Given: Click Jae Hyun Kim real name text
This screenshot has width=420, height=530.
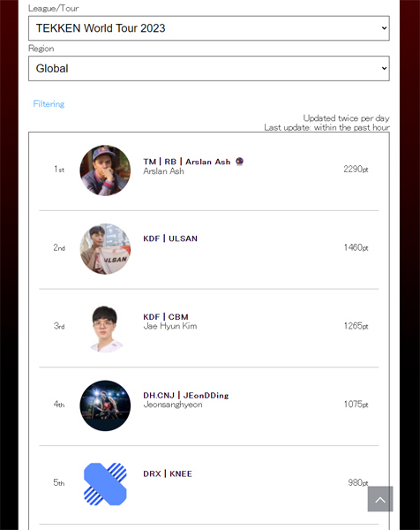Looking at the screenshot, I should tap(170, 326).
